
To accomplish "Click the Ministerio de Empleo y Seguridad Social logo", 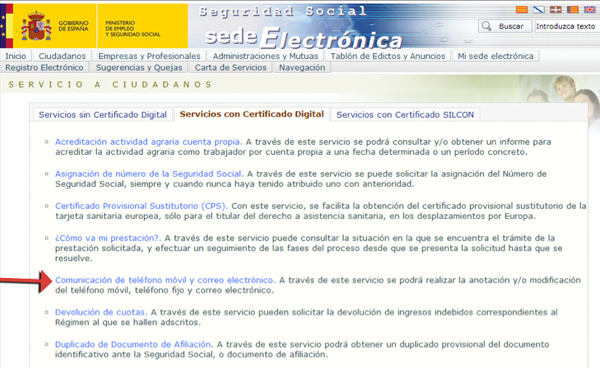I will tap(132, 28).
